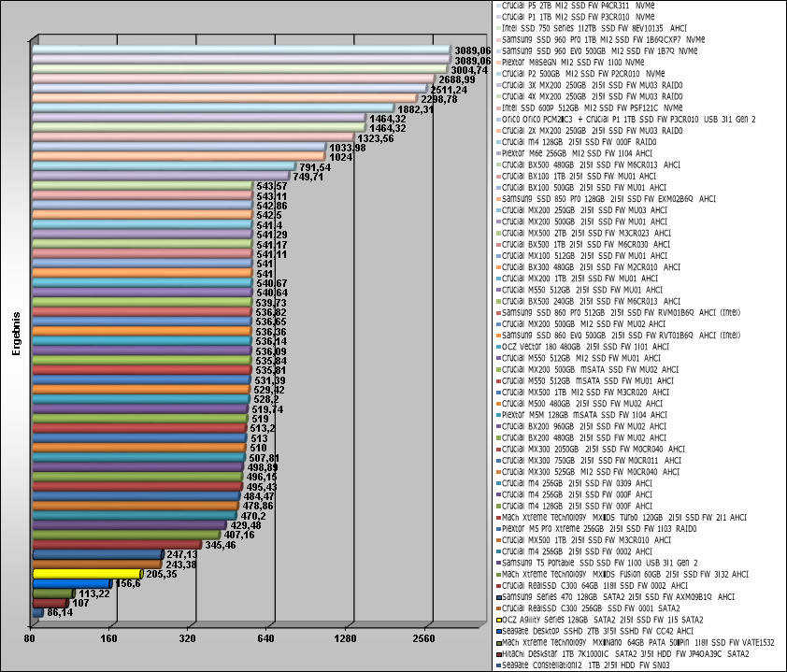Select legend entry 'Samsung SSD 860 Pro 512GB'
Screen dimensions: 787x672
coord(621,313)
